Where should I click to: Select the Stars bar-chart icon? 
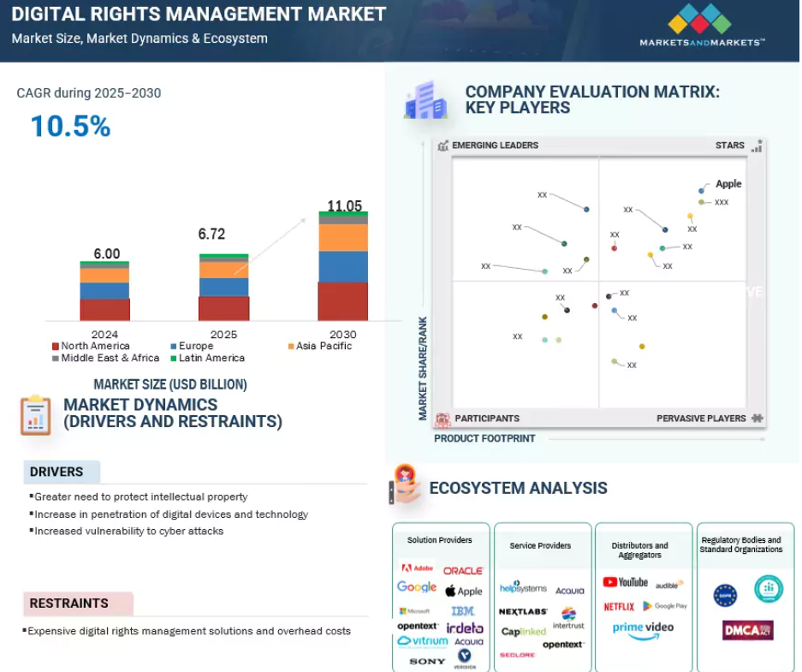coord(757,146)
